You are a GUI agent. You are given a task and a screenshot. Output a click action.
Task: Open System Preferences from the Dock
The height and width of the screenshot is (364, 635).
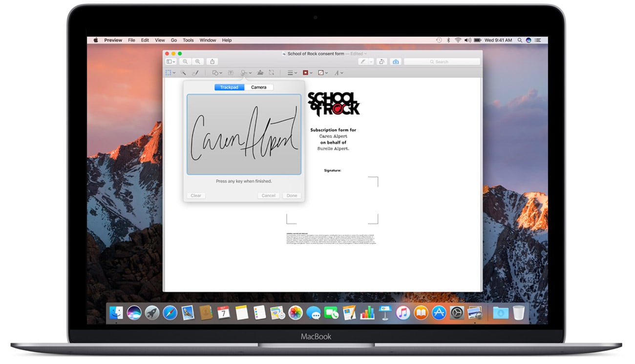(457, 313)
